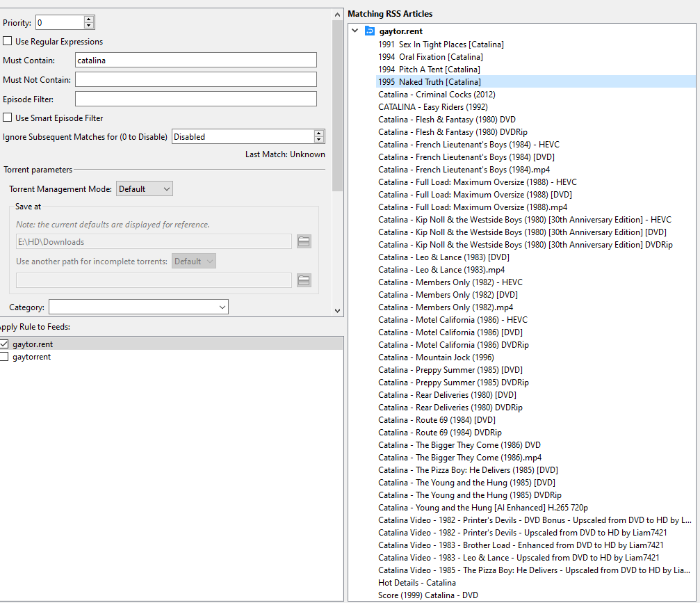This screenshot has width=700, height=603.
Task: Click the Episode Filter input field
Action: [195, 99]
